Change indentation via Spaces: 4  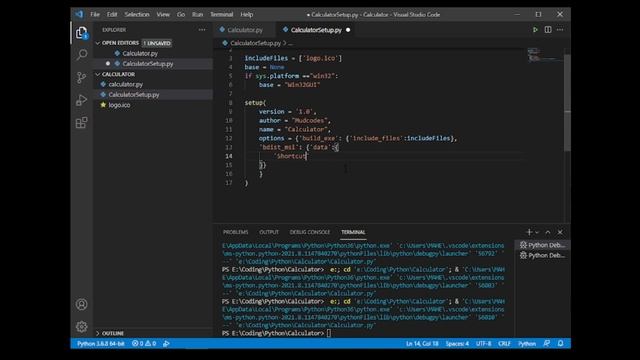457,344
